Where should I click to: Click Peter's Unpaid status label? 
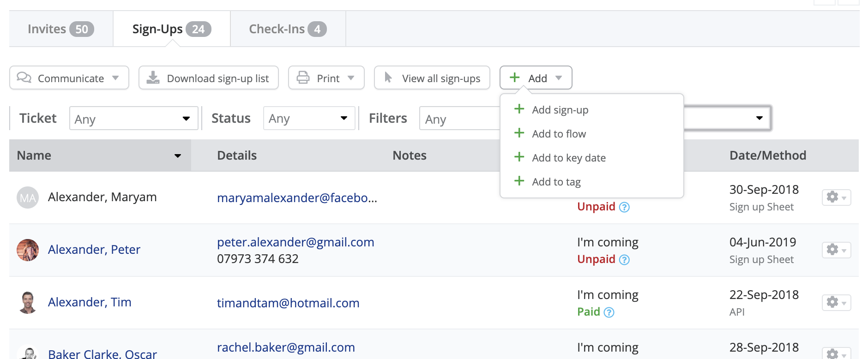[596, 259]
